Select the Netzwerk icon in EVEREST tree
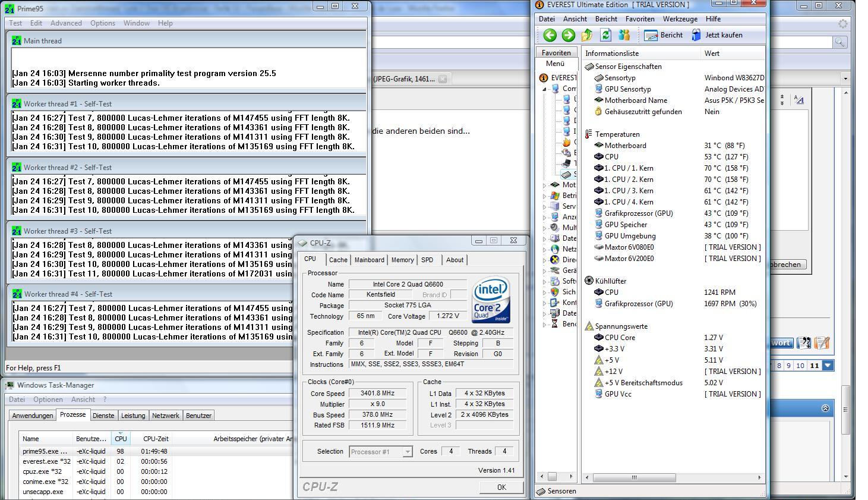Viewport: 868px width, 500px height. tap(555, 249)
